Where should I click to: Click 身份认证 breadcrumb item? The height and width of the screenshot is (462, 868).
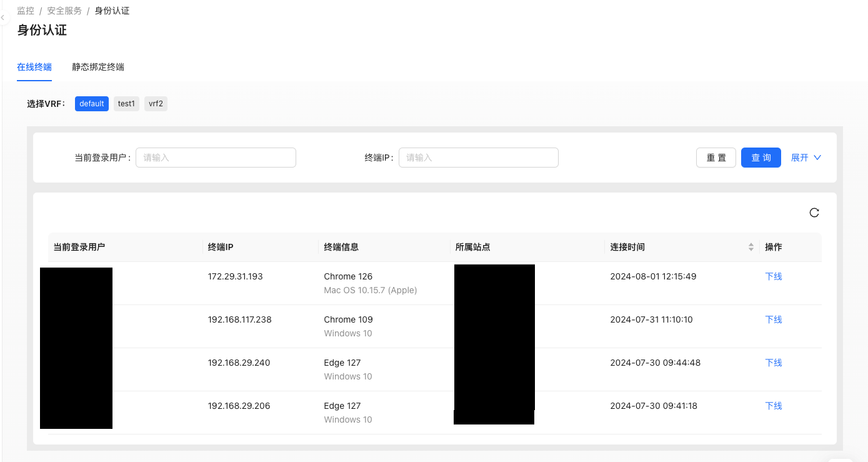pos(112,11)
